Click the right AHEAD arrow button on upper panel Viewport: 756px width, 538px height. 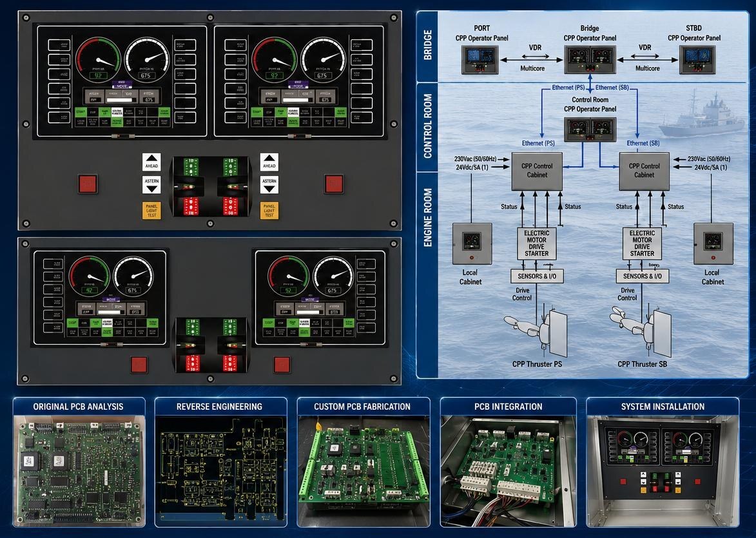click(x=269, y=162)
